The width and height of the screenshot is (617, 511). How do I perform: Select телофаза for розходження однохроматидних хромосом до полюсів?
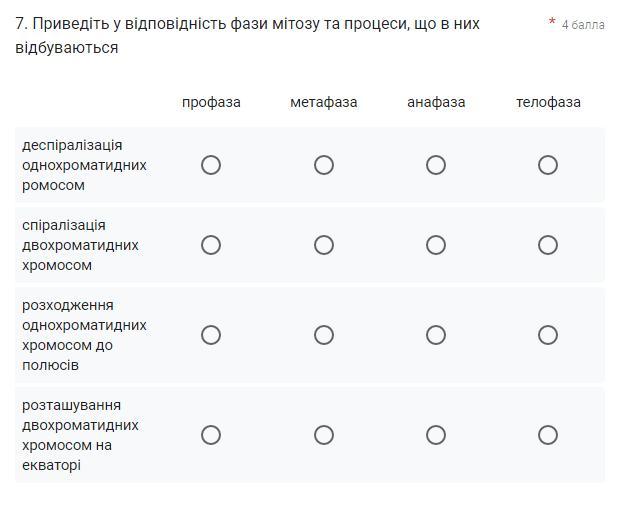pyautogui.click(x=548, y=335)
